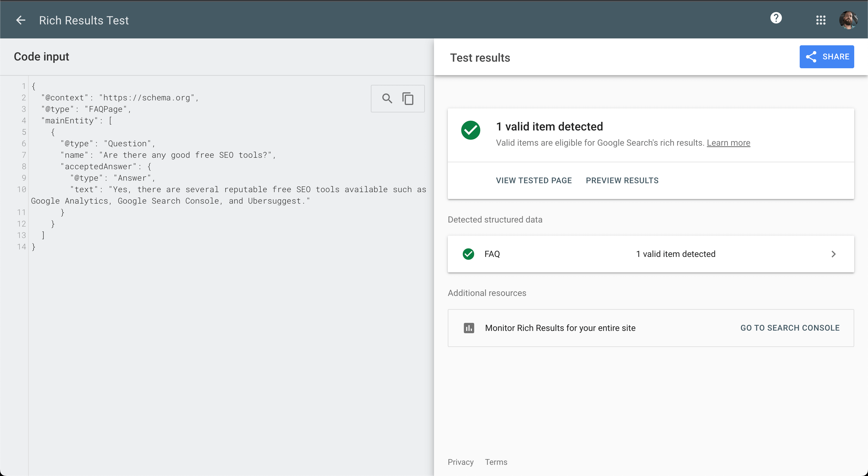The image size is (868, 476).
Task: Click the 'Google Analytics, Google Search Console' line
Action: 170,201
